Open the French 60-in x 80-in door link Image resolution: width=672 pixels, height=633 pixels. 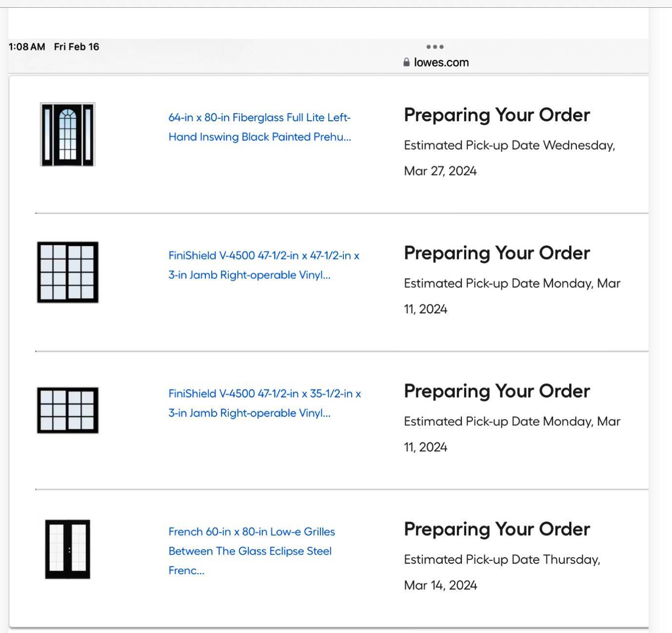252,551
